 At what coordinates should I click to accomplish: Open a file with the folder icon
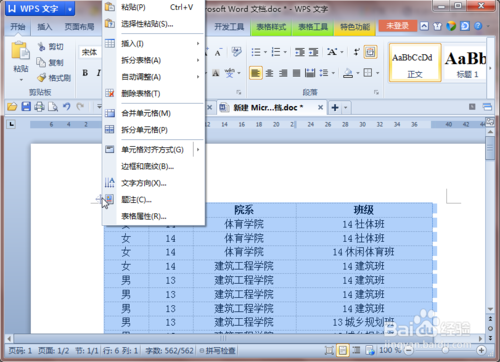click(x=12, y=107)
